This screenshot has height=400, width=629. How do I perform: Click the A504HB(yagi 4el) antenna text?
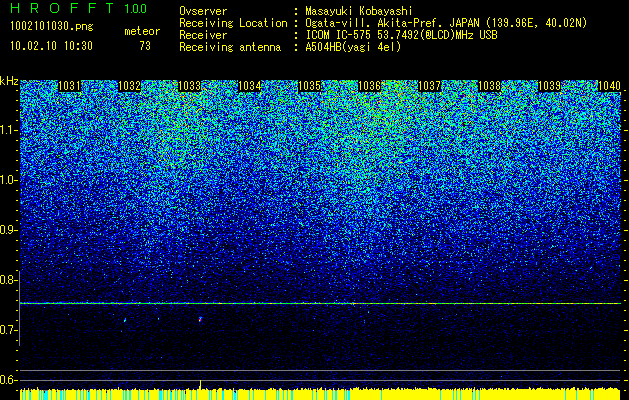pyautogui.click(x=353, y=47)
